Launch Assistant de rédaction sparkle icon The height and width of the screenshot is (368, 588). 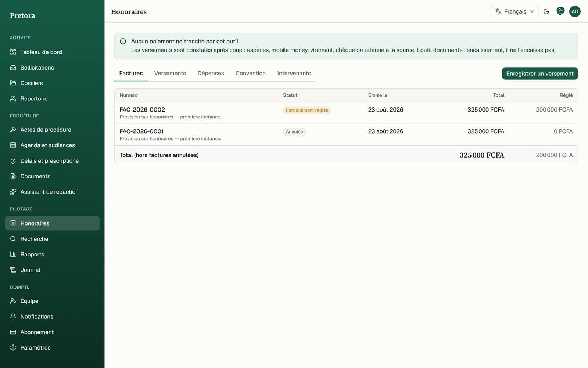pos(13,192)
